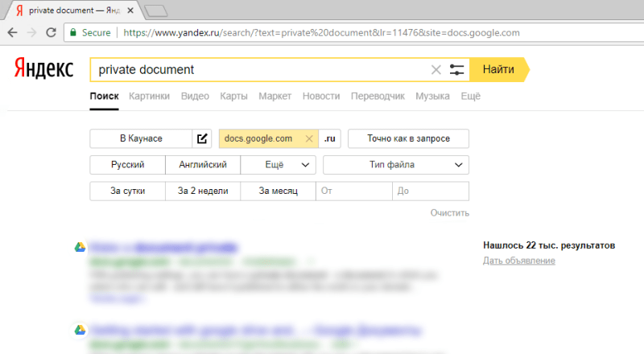Remove docs.google.com site filter
The height and width of the screenshot is (354, 644).
[309, 138]
